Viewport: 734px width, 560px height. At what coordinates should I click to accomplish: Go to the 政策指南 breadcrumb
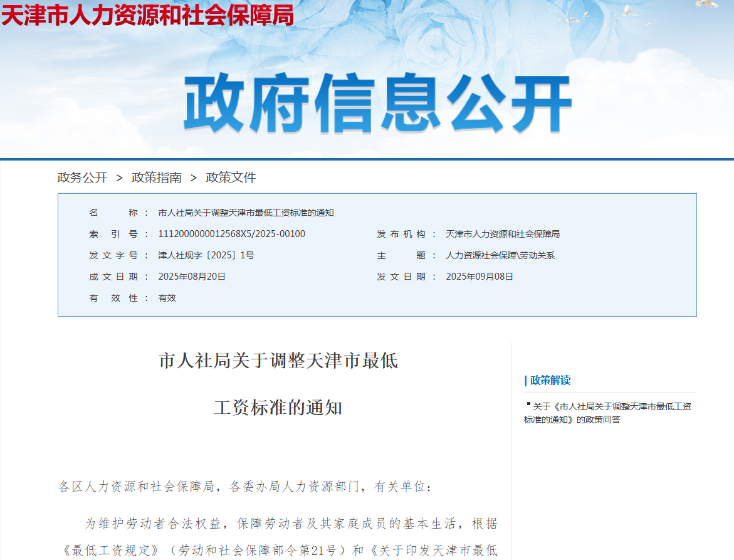click(x=156, y=177)
